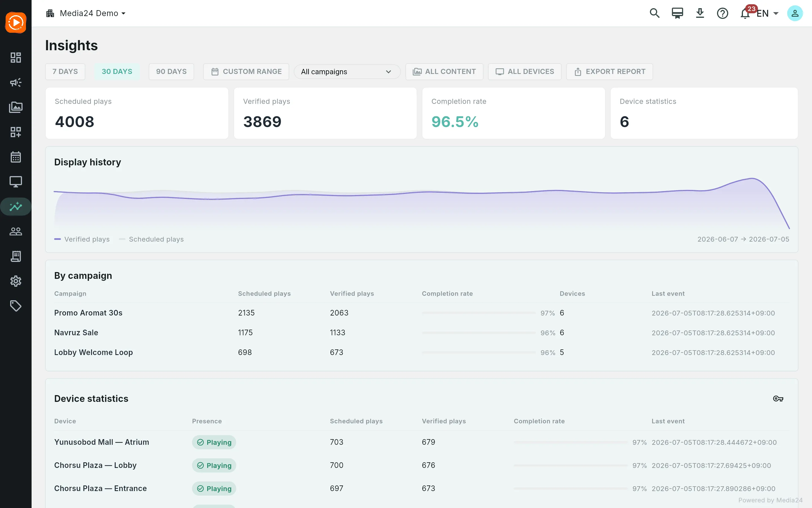
Task: Click the Navruz Sale campaign name
Action: (x=76, y=333)
